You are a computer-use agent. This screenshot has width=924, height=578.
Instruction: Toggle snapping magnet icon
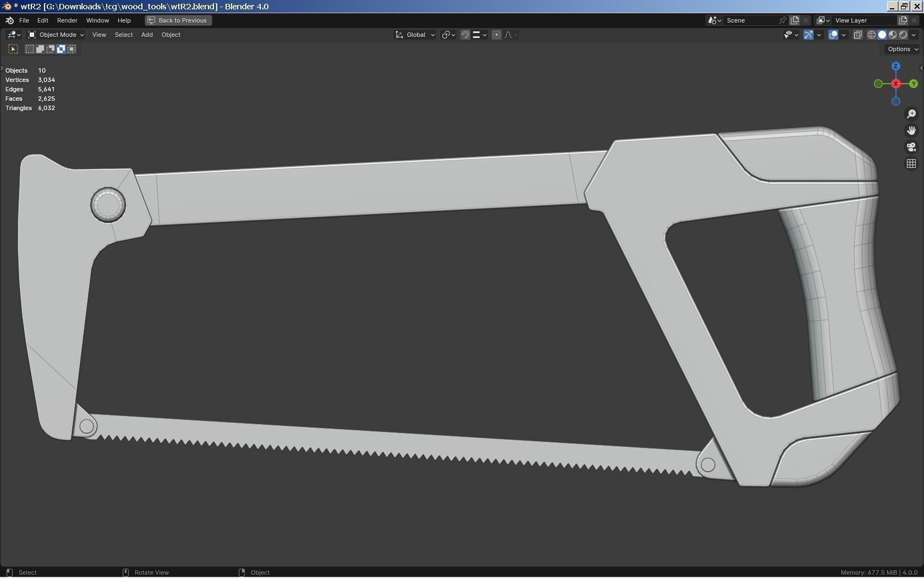465,35
